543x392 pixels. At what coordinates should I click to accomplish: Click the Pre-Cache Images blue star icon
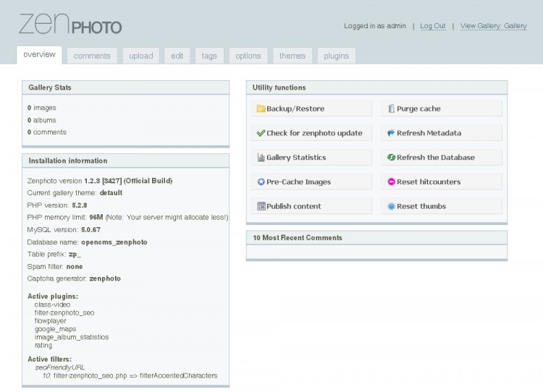coord(261,182)
